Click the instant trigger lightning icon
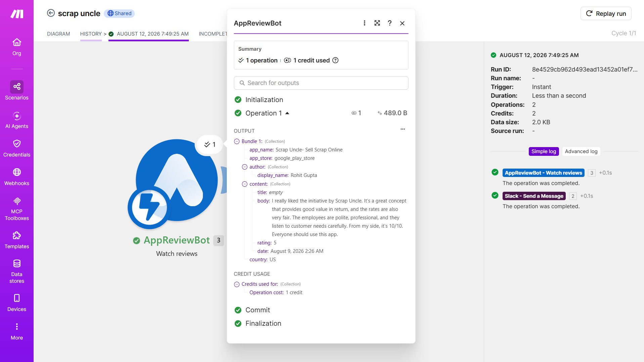This screenshot has width=644, height=362. [x=149, y=207]
